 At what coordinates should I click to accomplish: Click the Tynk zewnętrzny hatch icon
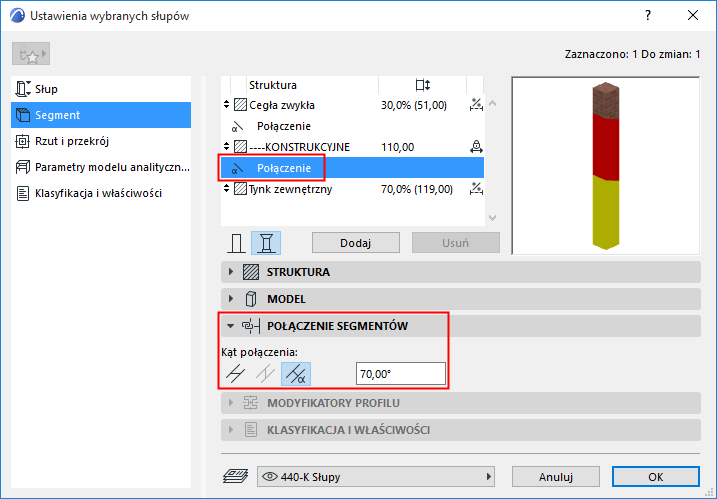[241, 189]
